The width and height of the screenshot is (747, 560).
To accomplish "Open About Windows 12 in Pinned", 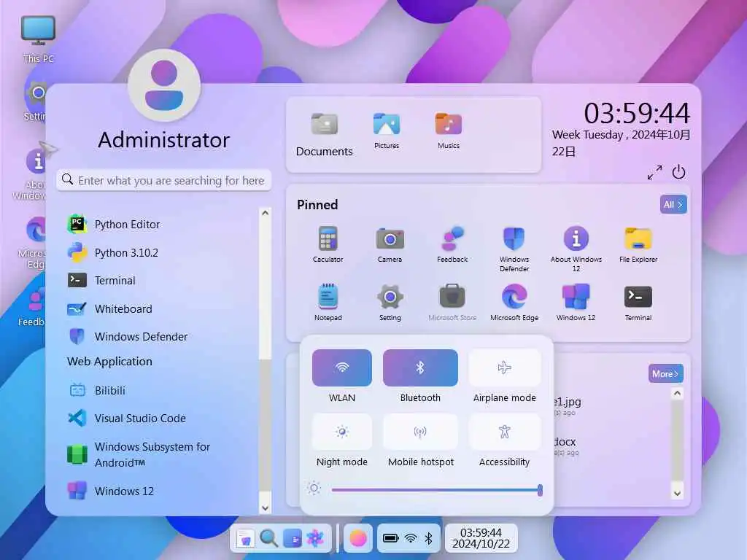I will click(576, 249).
